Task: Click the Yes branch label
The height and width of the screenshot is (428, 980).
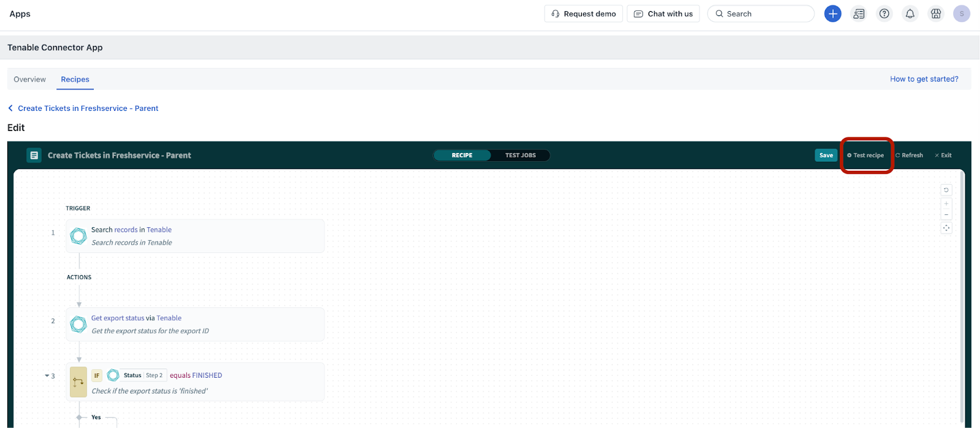Action: [96, 418]
